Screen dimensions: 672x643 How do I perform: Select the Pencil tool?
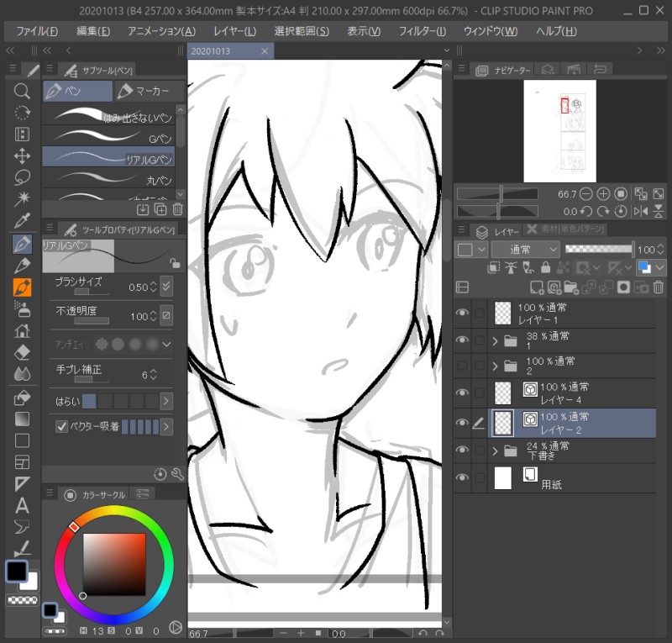click(x=22, y=266)
